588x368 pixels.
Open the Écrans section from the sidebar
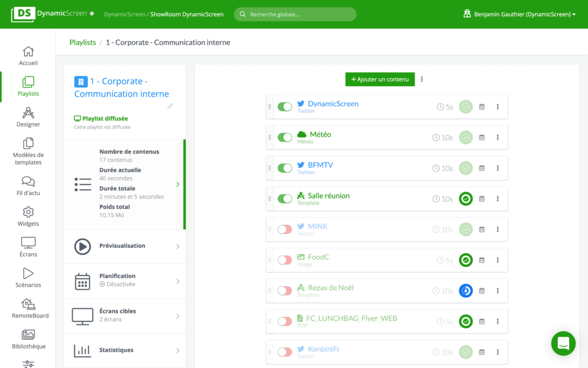coord(28,247)
